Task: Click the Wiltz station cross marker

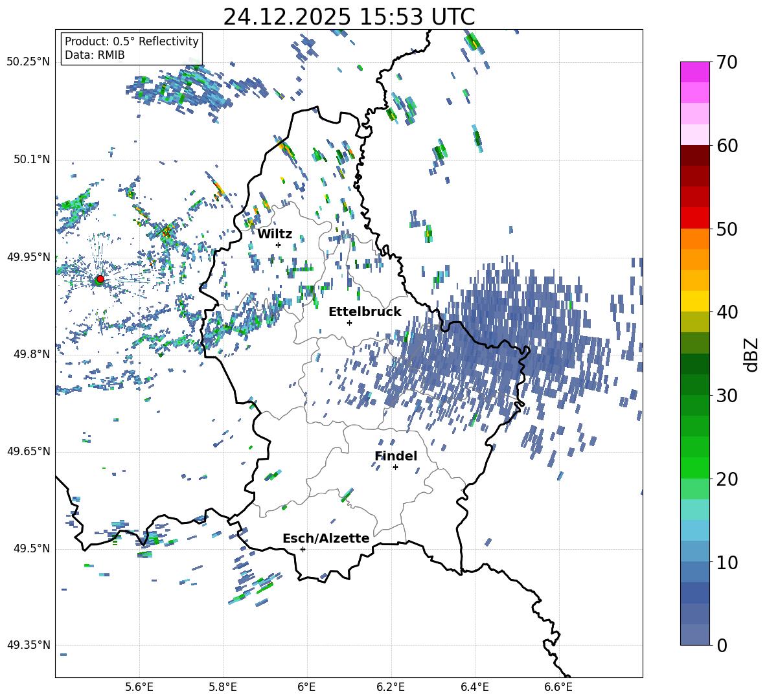Action: pos(279,245)
